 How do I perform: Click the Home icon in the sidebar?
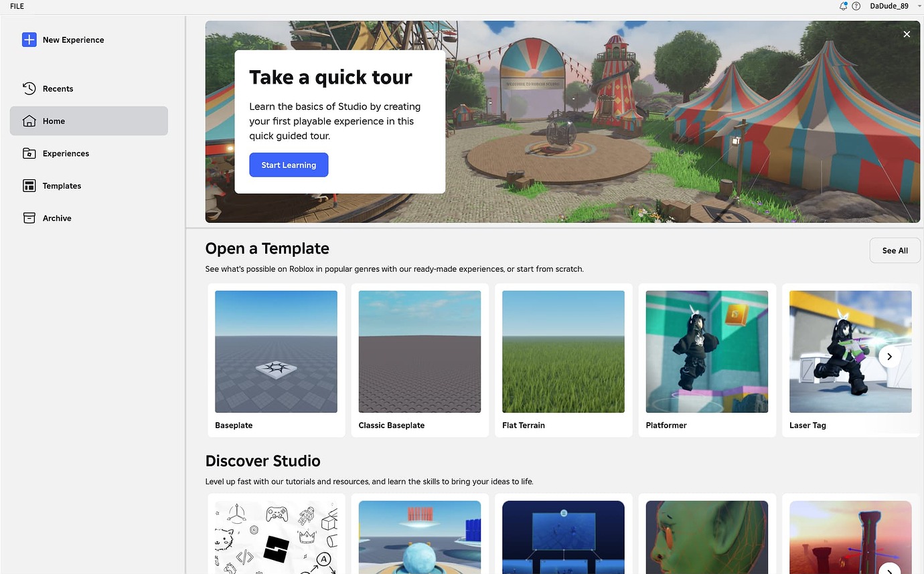[x=29, y=120]
